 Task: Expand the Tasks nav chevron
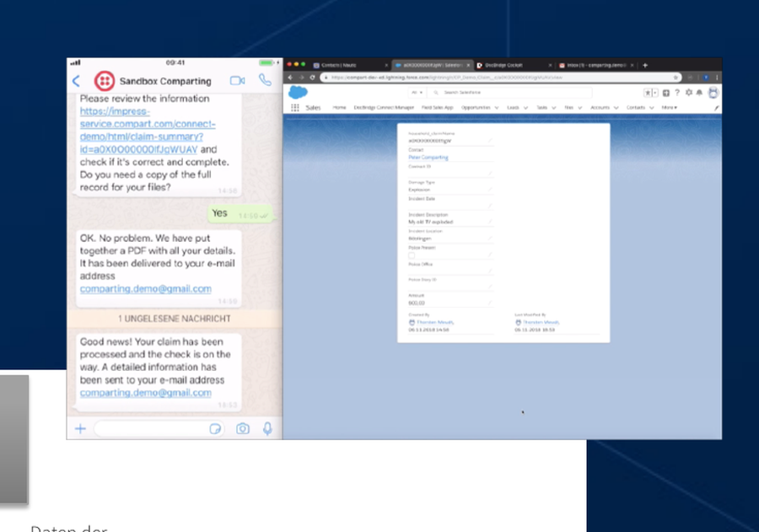(x=554, y=107)
